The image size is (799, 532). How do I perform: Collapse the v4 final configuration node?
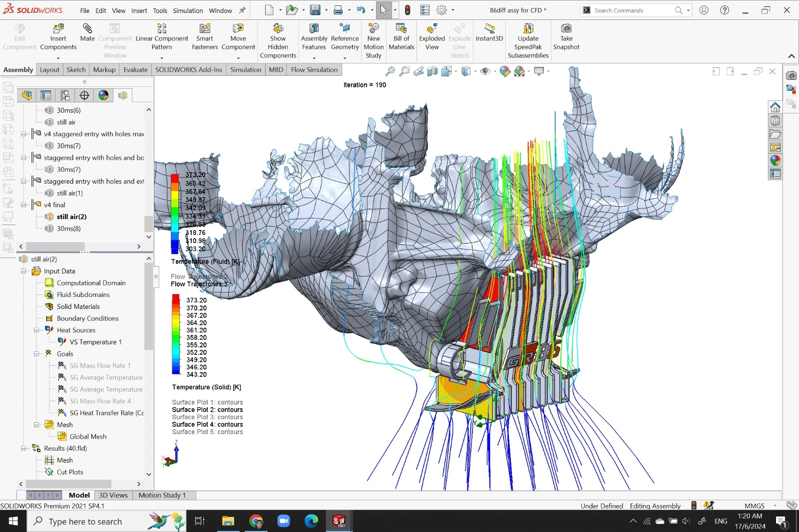click(23, 205)
